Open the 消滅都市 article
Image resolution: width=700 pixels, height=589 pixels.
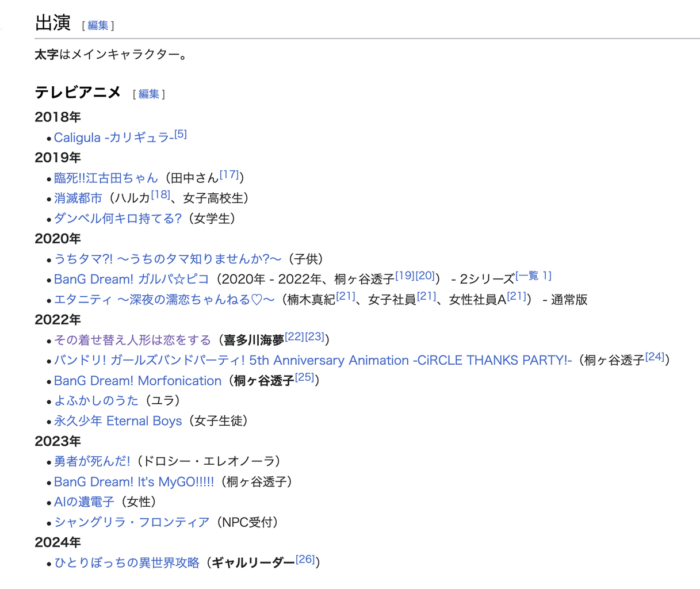78,198
